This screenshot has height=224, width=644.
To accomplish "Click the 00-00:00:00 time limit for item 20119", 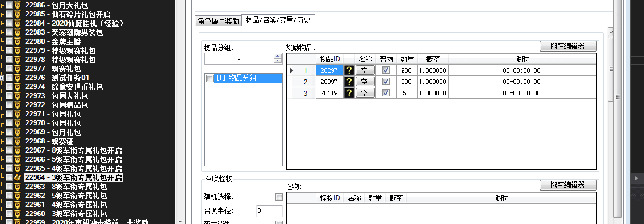I will (x=521, y=93).
